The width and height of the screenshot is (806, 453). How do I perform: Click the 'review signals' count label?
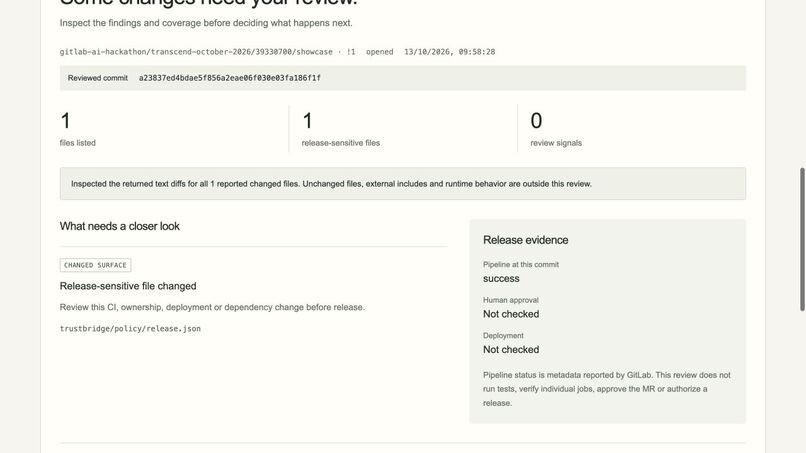click(x=556, y=143)
